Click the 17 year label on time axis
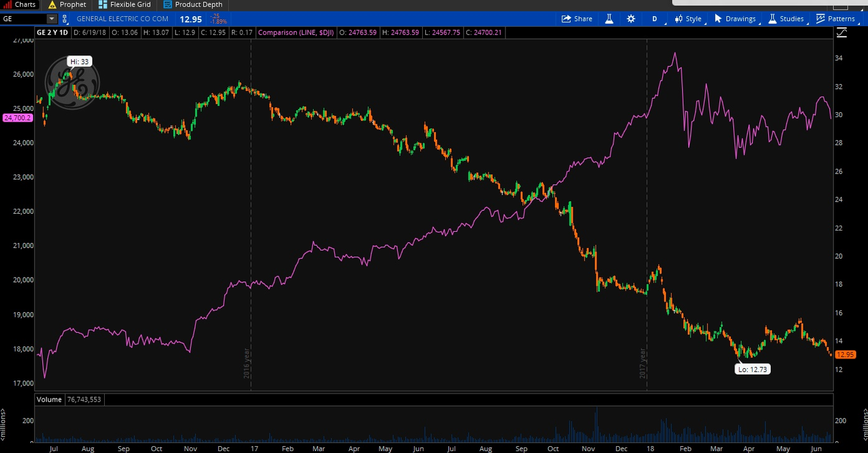Image resolution: width=868 pixels, height=453 pixels. (254, 448)
